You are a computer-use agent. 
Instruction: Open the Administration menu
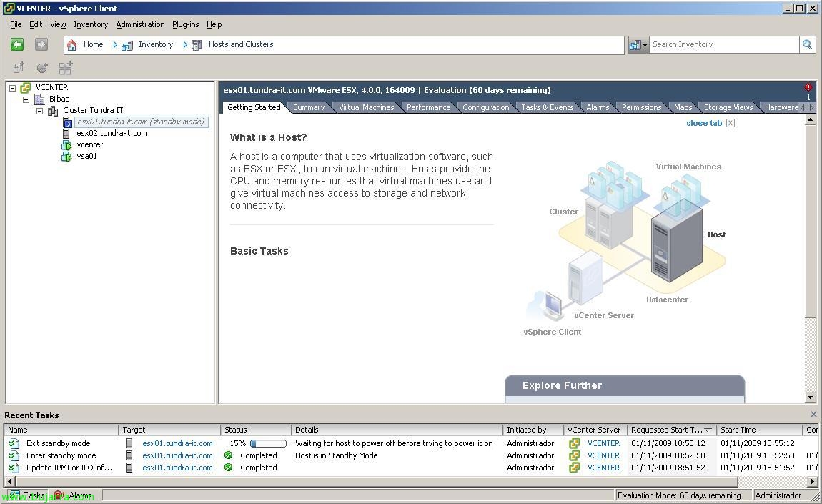140,24
